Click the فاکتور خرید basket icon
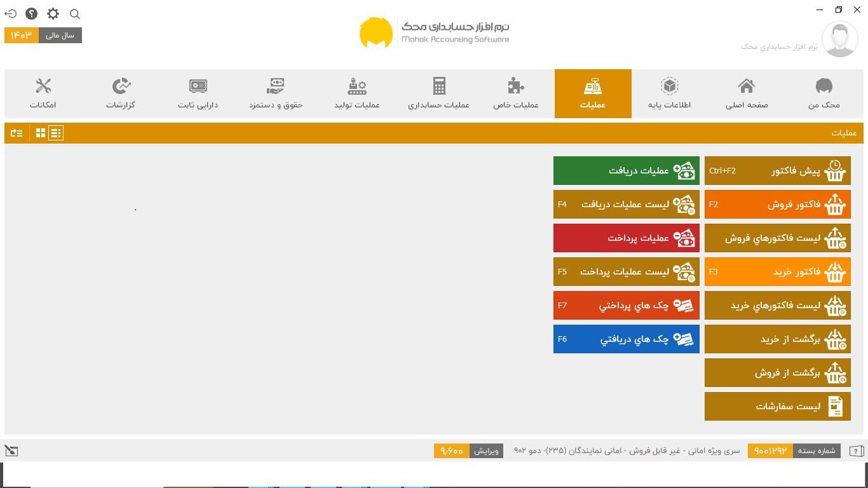 tap(835, 271)
